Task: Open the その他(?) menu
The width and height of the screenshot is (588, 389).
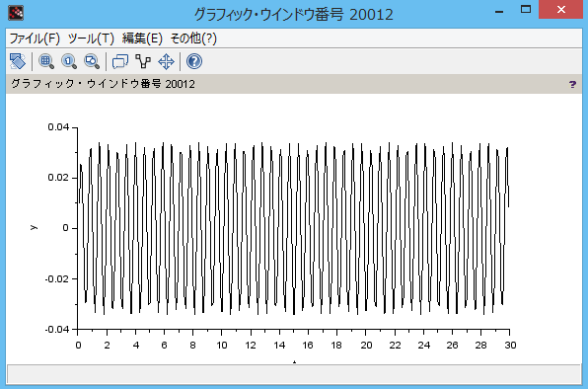Action: pos(193,39)
